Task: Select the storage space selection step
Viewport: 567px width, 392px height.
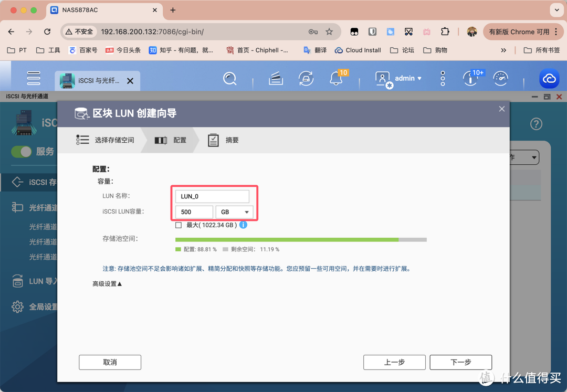Action: tap(105, 140)
